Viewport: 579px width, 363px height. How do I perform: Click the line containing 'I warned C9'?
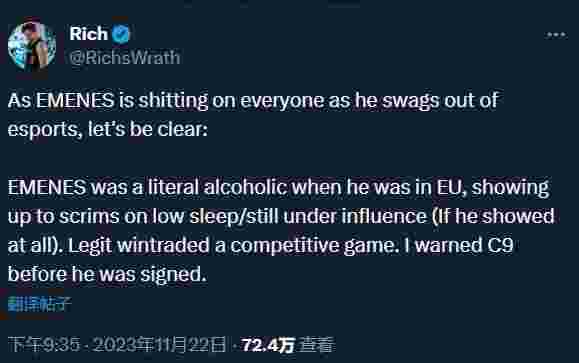(x=261, y=245)
